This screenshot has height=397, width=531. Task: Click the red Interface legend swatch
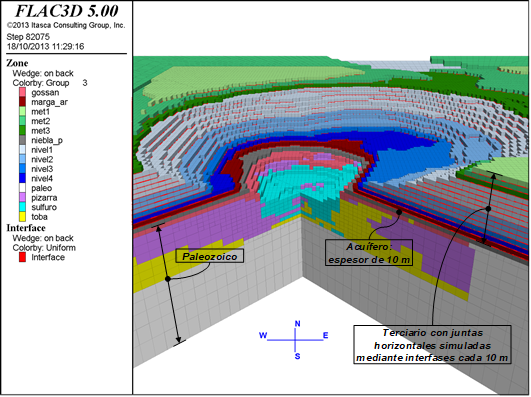[x=22, y=257]
